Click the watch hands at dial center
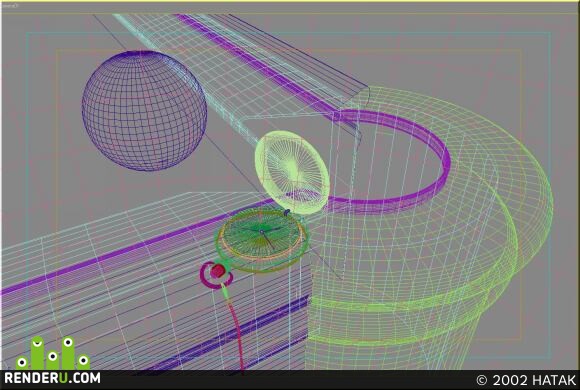 pyautogui.click(x=262, y=232)
